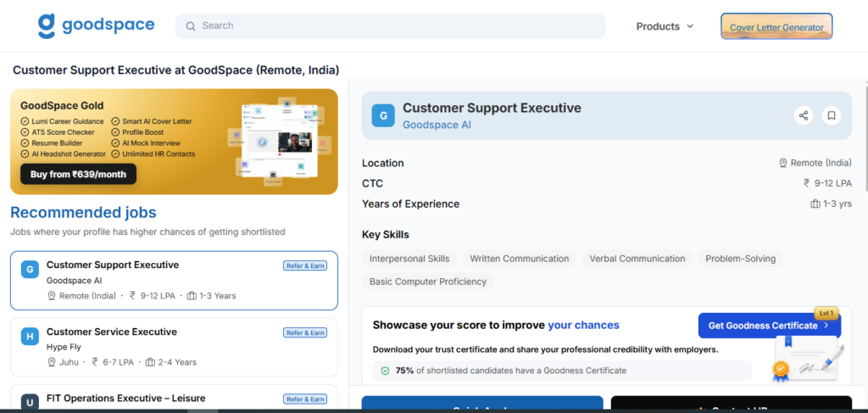Open the FIT Operations Executive – Leisure job

[174, 399]
